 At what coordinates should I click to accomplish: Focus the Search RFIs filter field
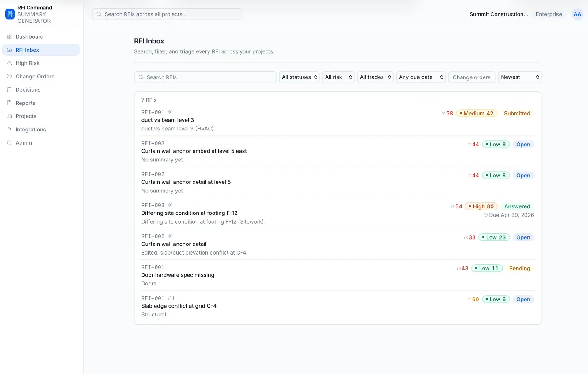pos(205,77)
